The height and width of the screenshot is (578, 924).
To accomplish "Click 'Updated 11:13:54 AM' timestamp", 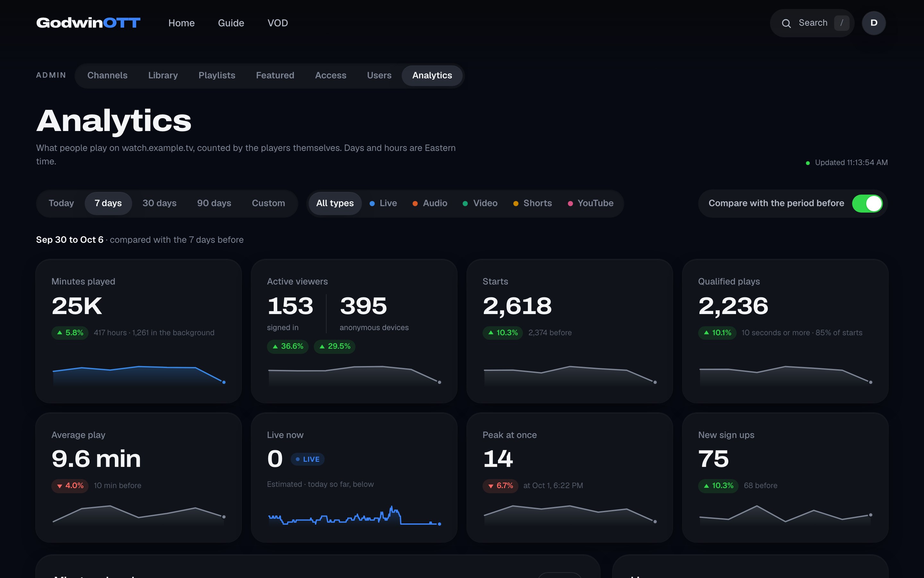I will pyautogui.click(x=851, y=162).
